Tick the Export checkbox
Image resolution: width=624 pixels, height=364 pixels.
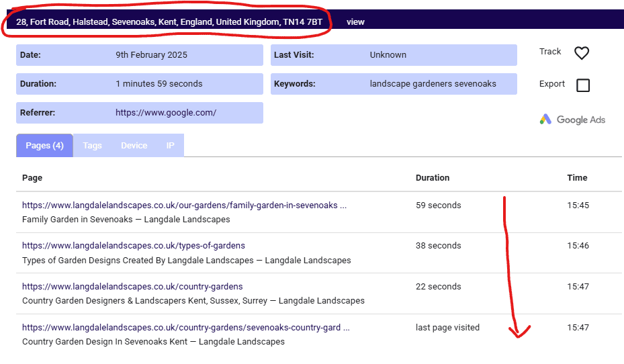(x=583, y=85)
